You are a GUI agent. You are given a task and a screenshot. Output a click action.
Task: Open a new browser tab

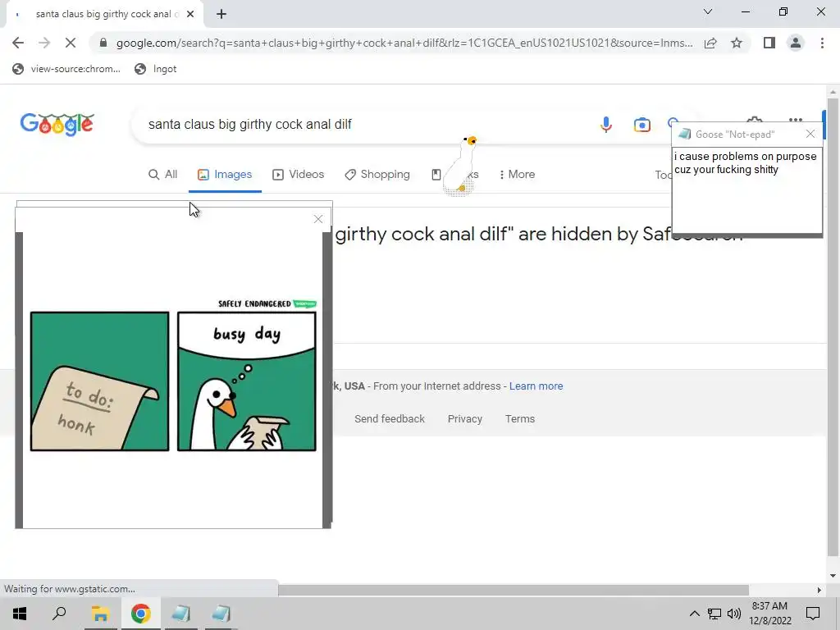221,15
